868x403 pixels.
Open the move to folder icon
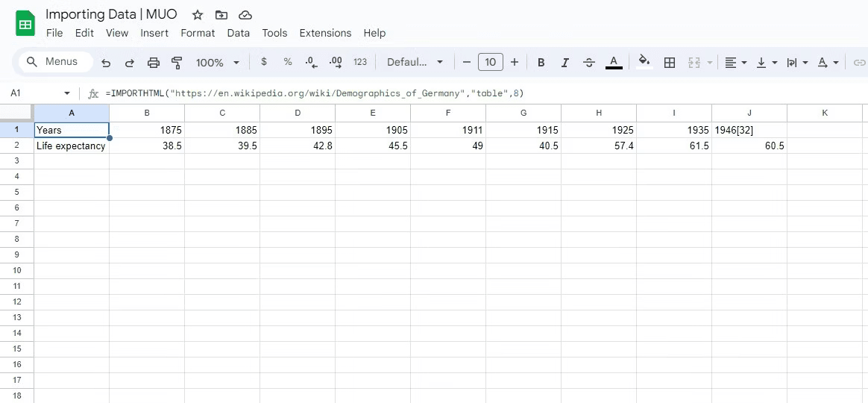221,15
